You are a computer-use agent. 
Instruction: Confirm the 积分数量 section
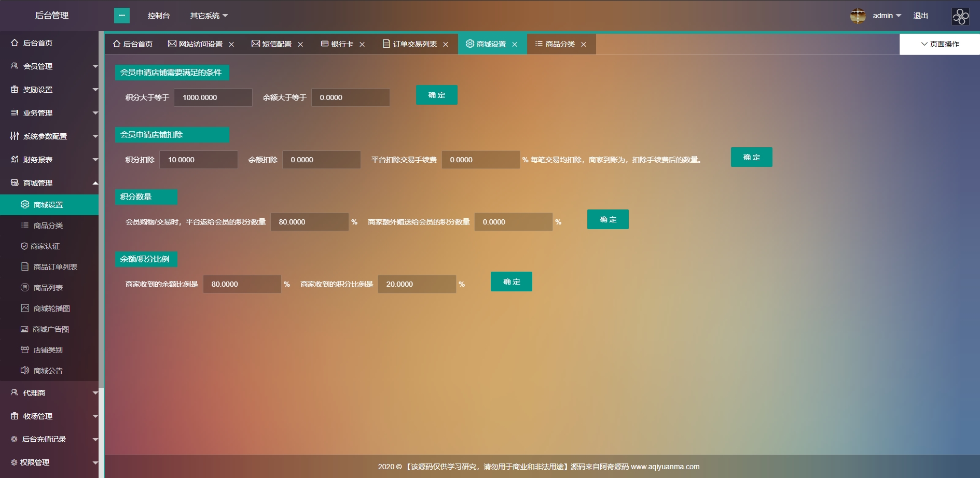tap(608, 219)
